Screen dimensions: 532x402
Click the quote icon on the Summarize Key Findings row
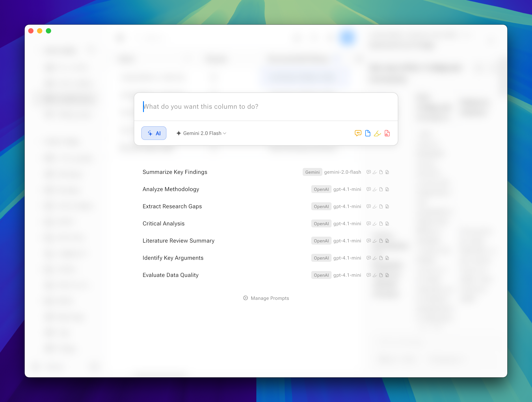click(x=368, y=172)
